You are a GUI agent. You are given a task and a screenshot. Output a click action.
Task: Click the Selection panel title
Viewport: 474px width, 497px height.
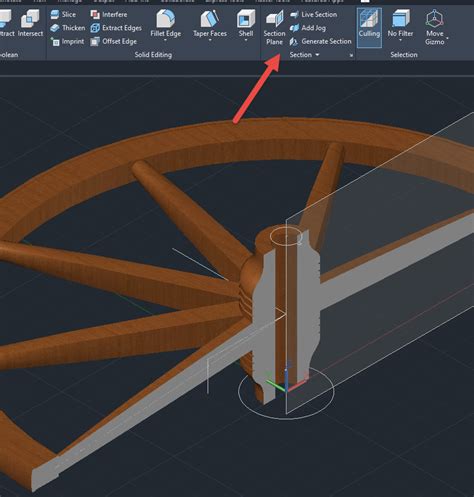pos(404,55)
